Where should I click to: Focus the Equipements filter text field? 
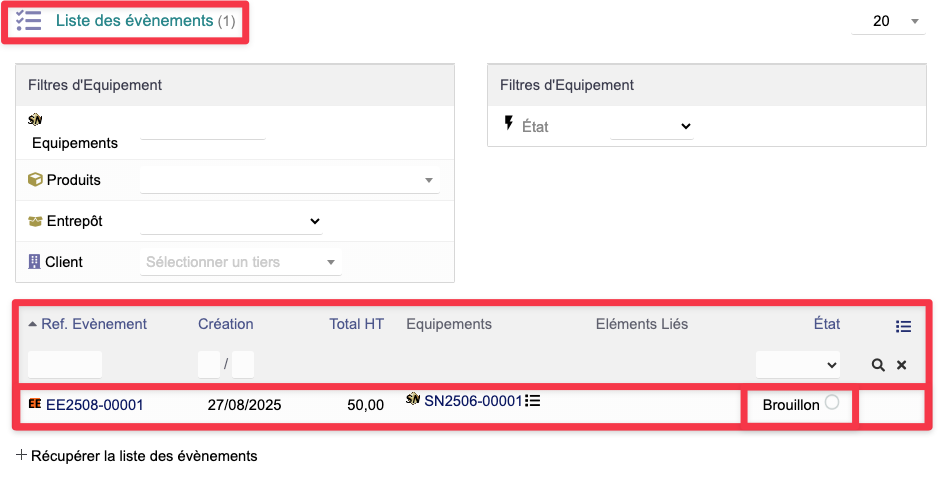203,129
